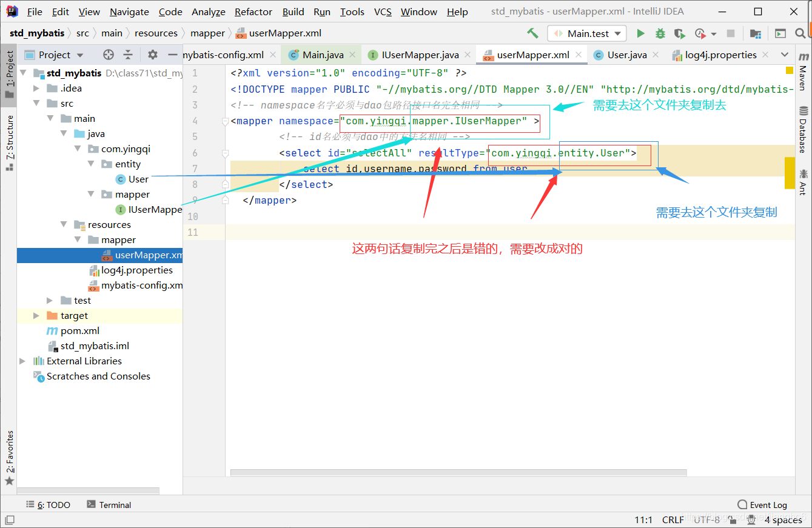Click the 4 spaces indent setting

pos(783,520)
